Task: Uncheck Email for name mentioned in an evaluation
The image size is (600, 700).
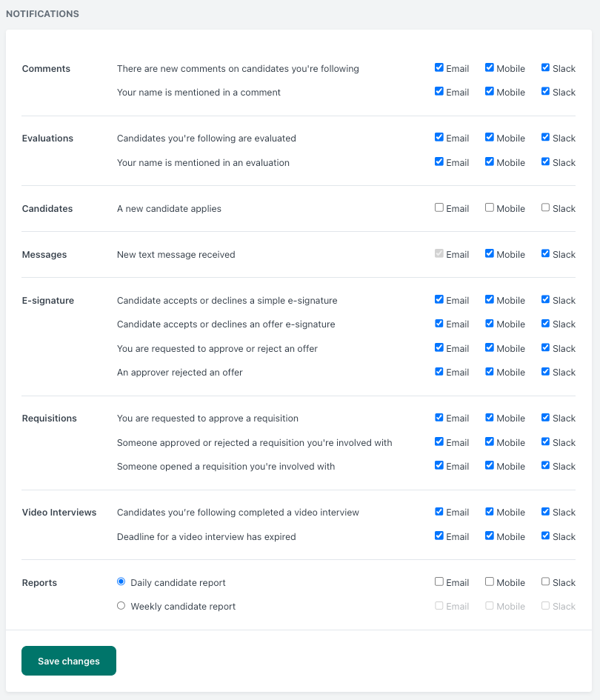Action: tap(439, 161)
